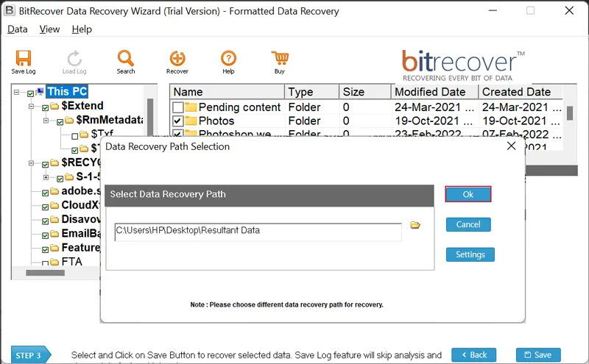This screenshot has height=364, width=589.
Task: Uncheck the Photos folder checkbox
Action: click(177, 121)
